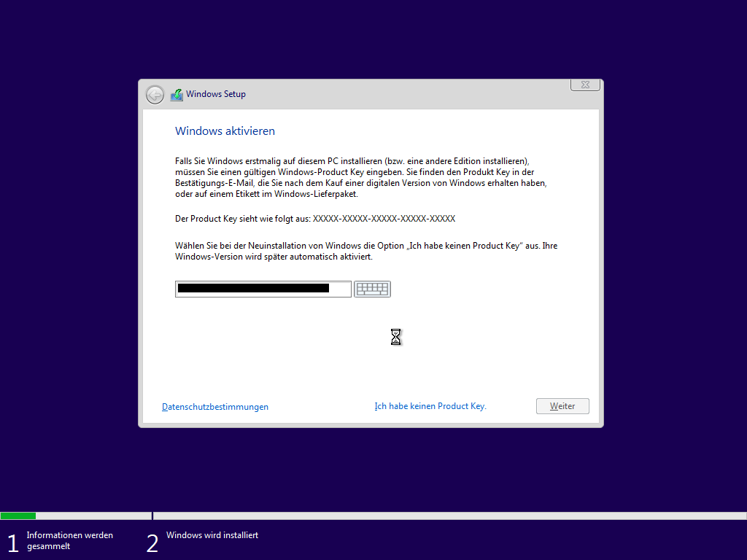747x560 pixels.
Task: Click the green installation progress bar
Action: [18, 516]
